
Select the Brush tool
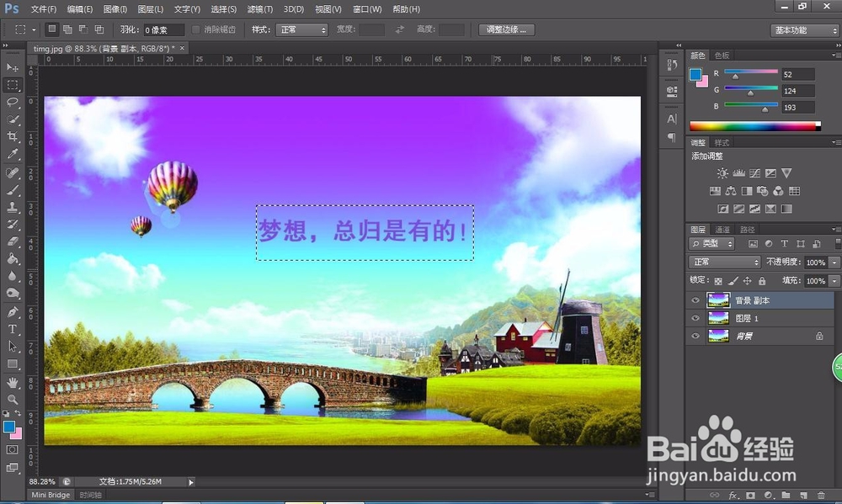tap(11, 189)
